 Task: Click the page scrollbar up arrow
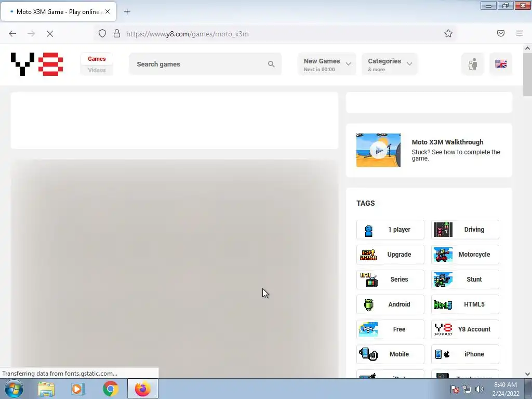click(x=527, y=48)
